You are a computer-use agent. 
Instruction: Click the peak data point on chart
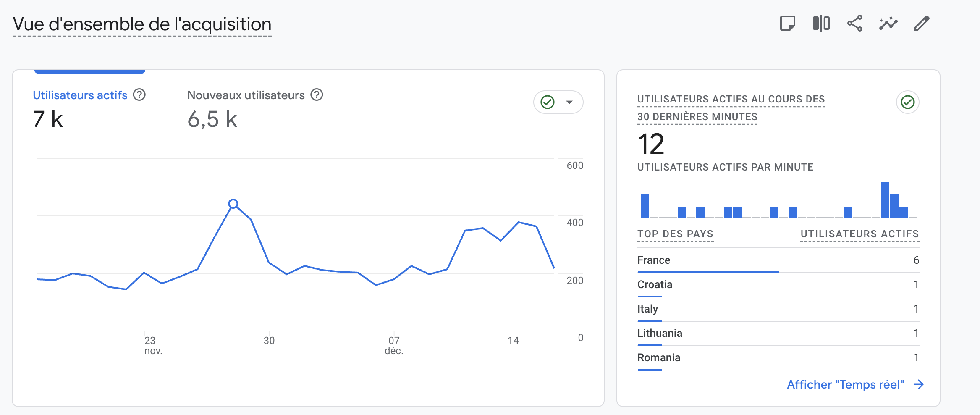pyautogui.click(x=233, y=204)
